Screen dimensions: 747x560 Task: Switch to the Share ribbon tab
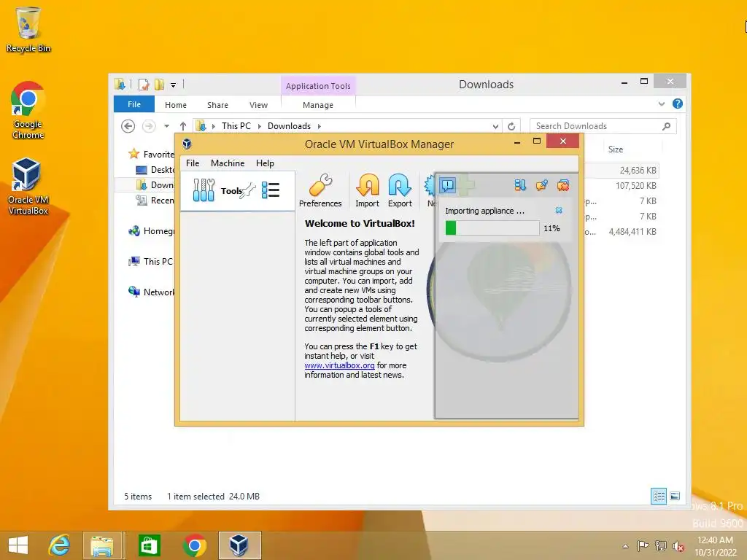[x=217, y=105]
